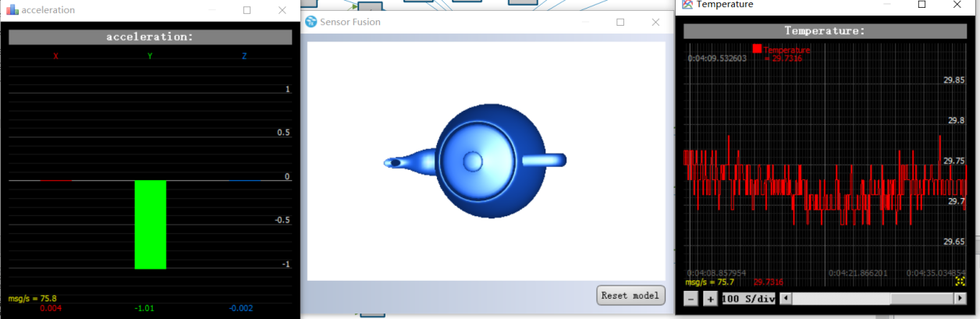Click the blue teapot 3D model
The image size is (980, 319).
pos(475,161)
